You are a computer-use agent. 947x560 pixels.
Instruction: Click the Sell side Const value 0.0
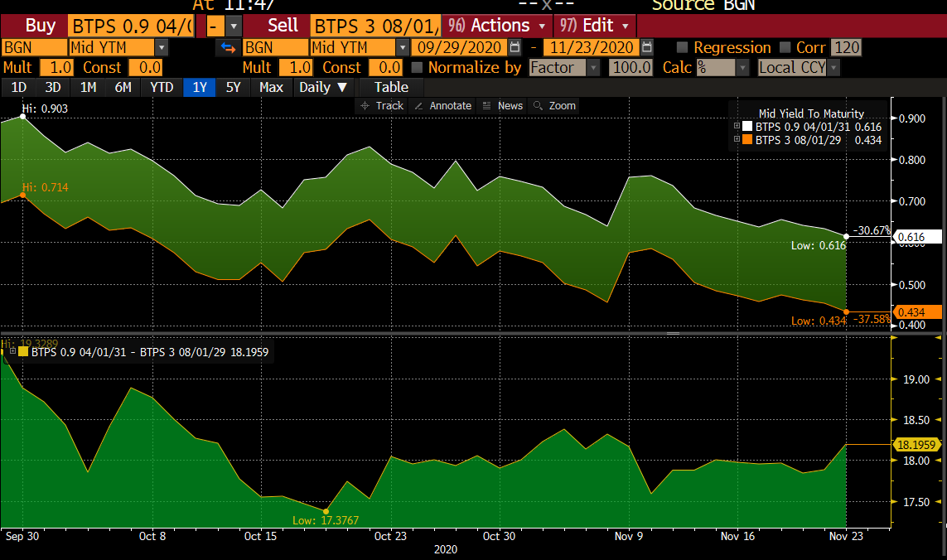click(x=385, y=67)
